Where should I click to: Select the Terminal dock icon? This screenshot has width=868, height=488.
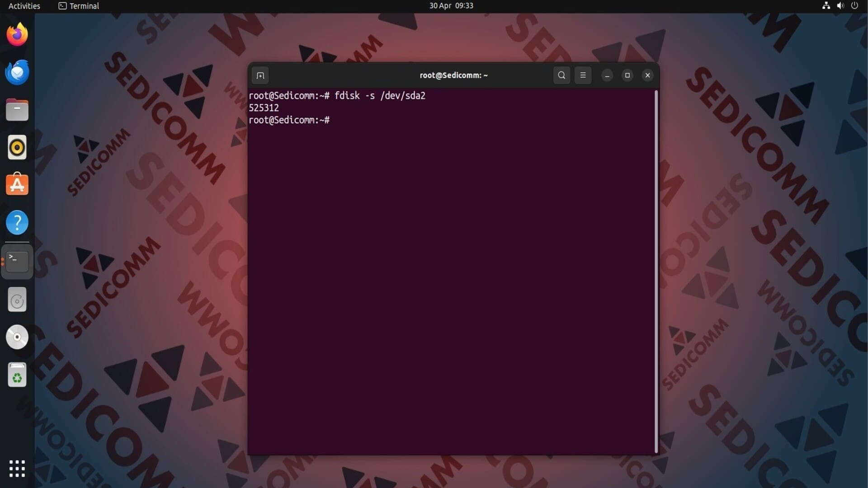(x=17, y=262)
